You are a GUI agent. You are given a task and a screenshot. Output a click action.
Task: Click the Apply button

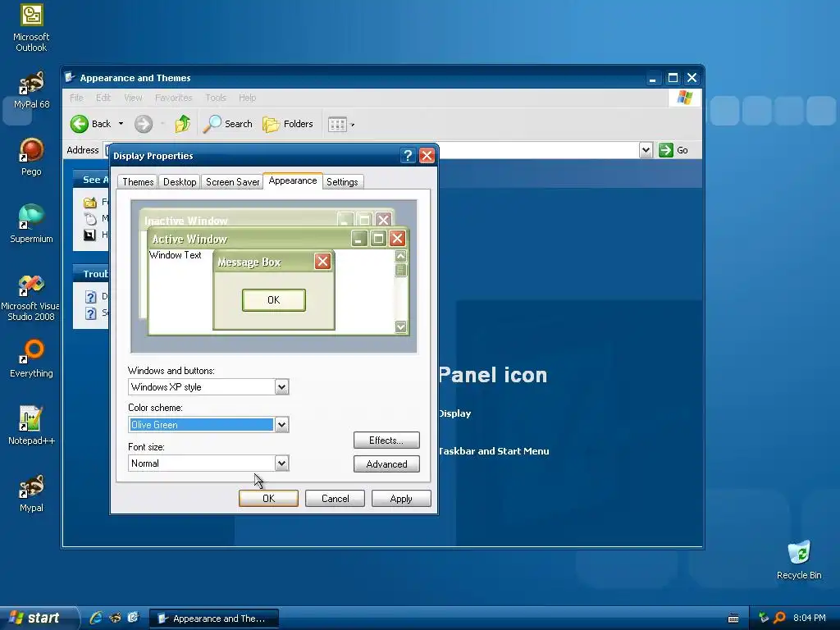click(x=401, y=498)
